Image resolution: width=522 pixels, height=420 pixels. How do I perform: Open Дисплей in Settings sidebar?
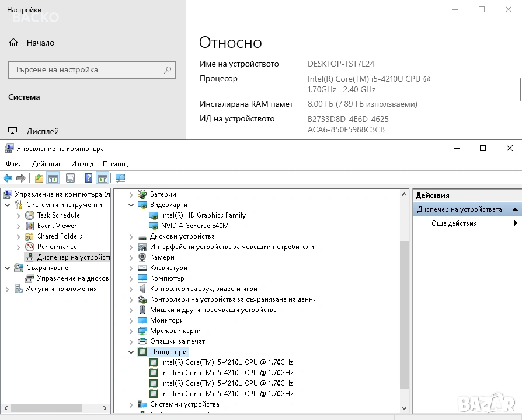point(43,131)
